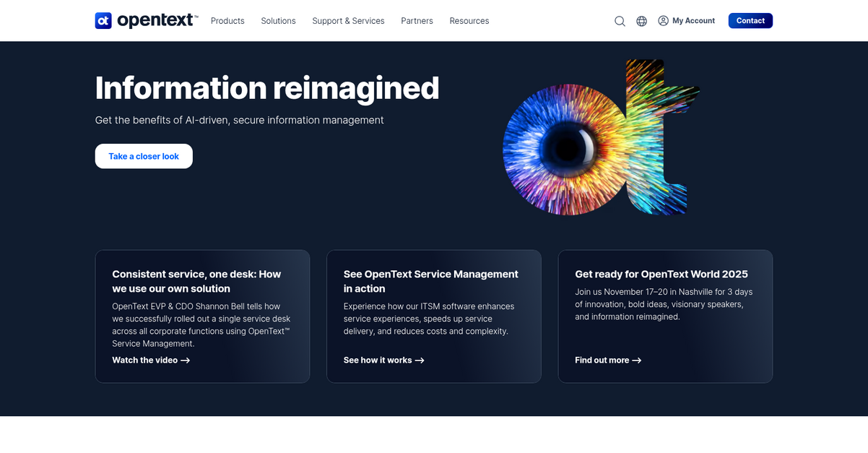Click 'See OpenText Service Management in action' heading

pyautogui.click(x=431, y=281)
